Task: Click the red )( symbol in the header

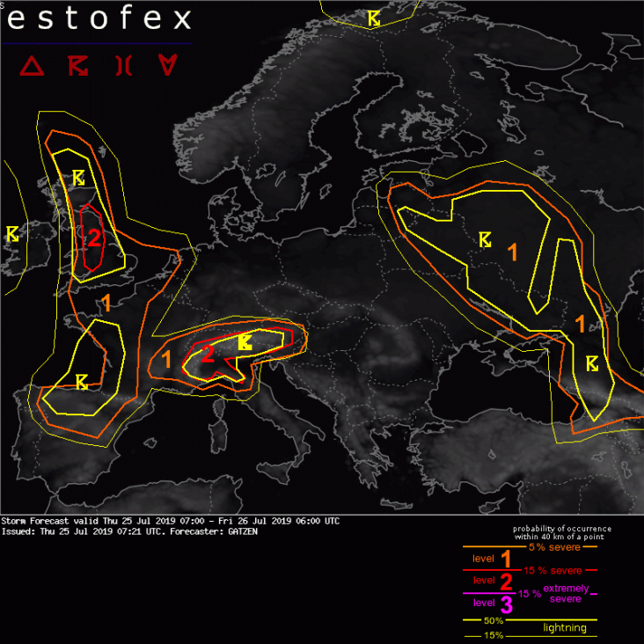Action: coord(124,66)
